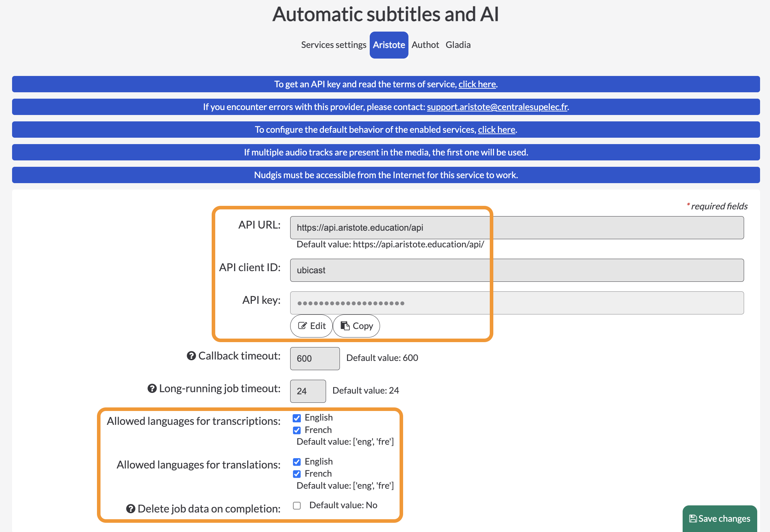This screenshot has width=770, height=532.
Task: Click 'Default value: https://api.aristote.education/api/' text
Action: pos(390,244)
